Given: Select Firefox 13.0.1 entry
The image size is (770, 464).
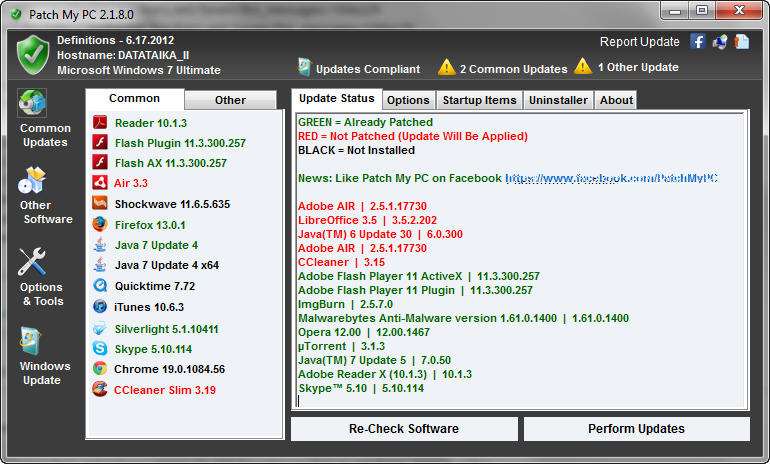Looking at the screenshot, I should (x=150, y=225).
